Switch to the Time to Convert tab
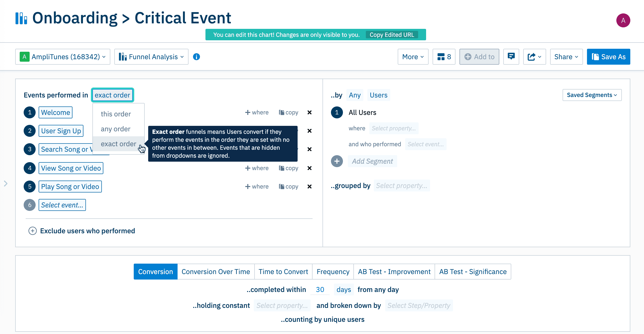 [x=283, y=272]
